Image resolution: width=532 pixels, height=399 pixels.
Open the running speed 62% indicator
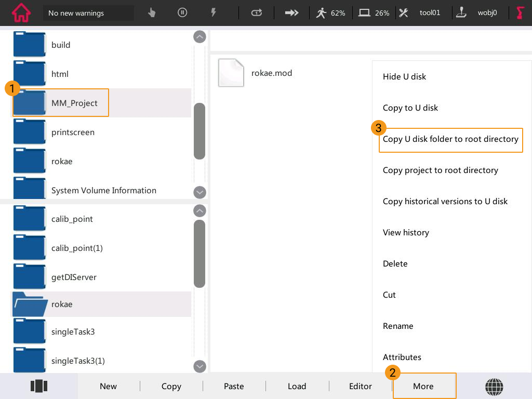coord(330,13)
